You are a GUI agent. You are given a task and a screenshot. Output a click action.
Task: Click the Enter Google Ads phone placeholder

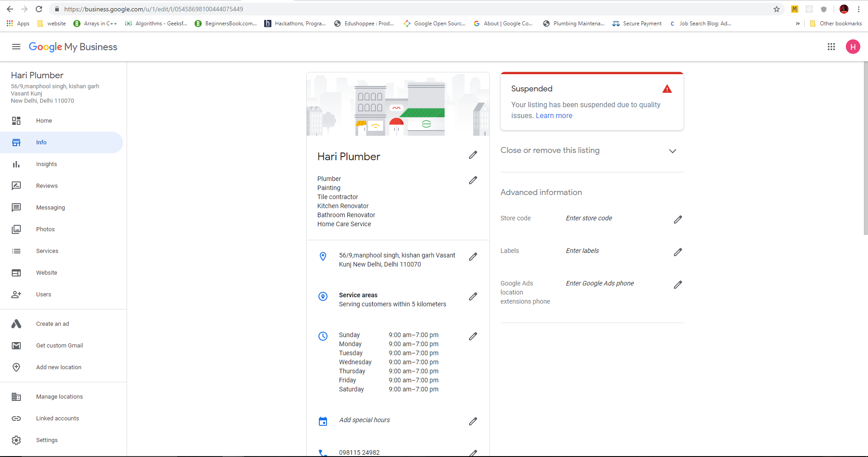pyautogui.click(x=600, y=283)
